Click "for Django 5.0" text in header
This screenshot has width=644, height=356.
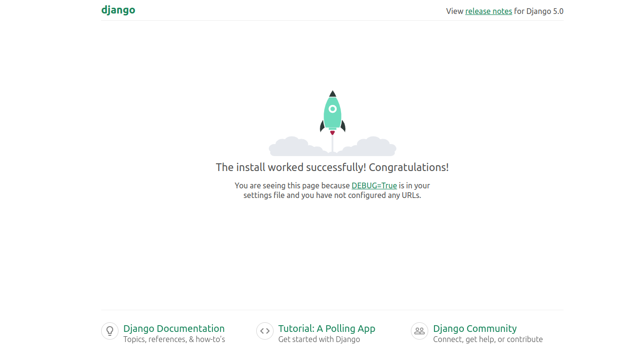click(x=539, y=11)
